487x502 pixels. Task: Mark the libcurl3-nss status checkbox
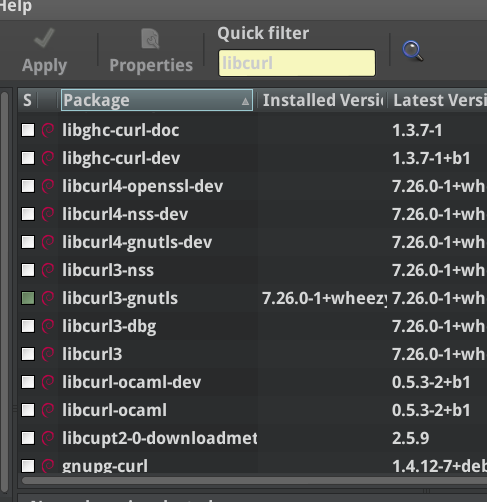28,270
